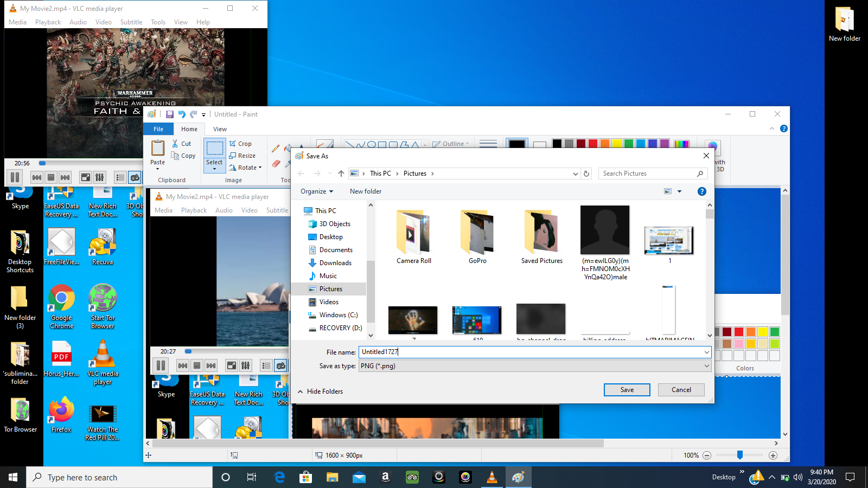Click the Crop tool
This screenshot has height=488, width=868.
(x=240, y=144)
